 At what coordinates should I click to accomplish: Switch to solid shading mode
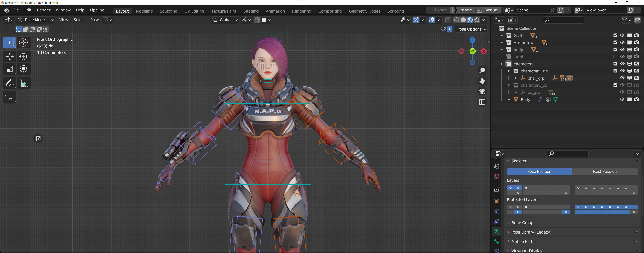[463, 20]
